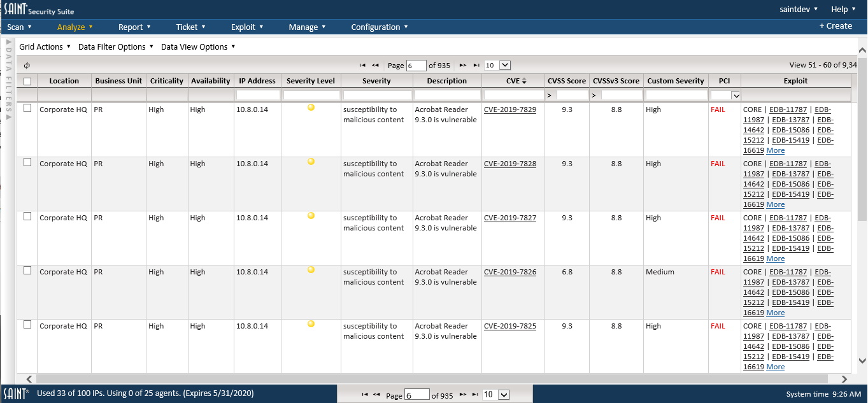The width and height of the screenshot is (868, 403).
Task: Open rows-per-page select in top pager
Action: (x=497, y=66)
